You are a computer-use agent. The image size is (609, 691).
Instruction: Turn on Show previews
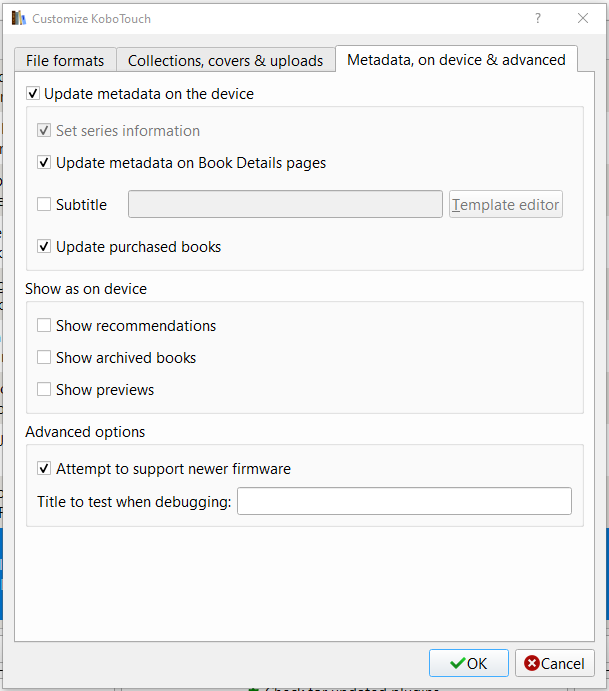coord(44,390)
